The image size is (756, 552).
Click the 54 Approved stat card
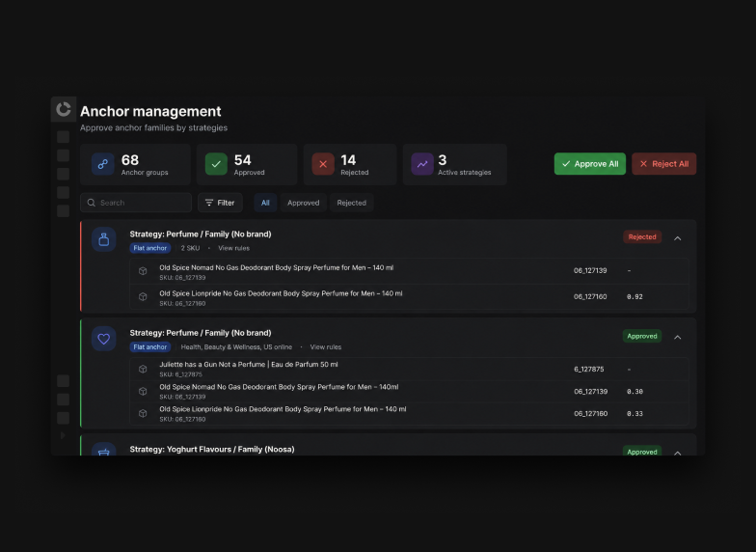247,164
